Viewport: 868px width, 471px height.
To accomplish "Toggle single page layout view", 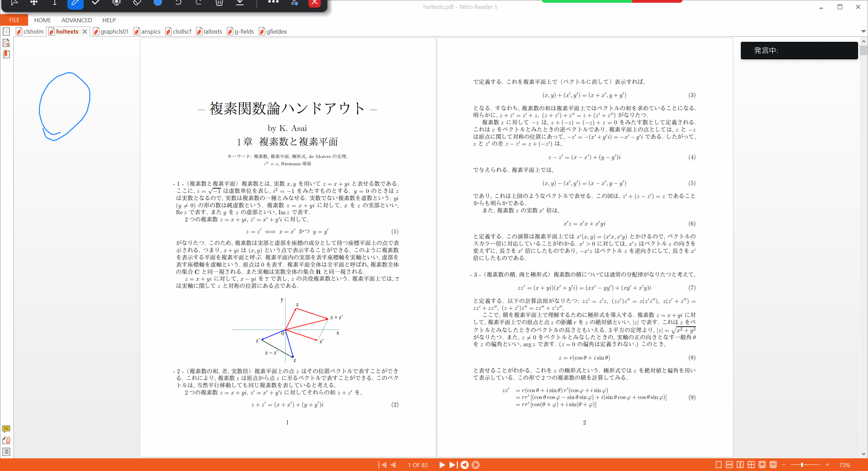I will point(718,464).
